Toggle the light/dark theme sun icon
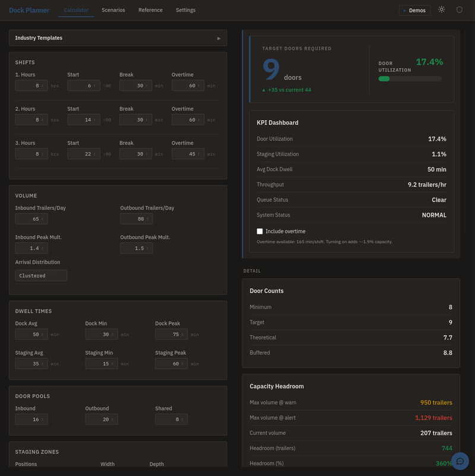The height and width of the screenshot is (476, 475). click(x=441, y=10)
